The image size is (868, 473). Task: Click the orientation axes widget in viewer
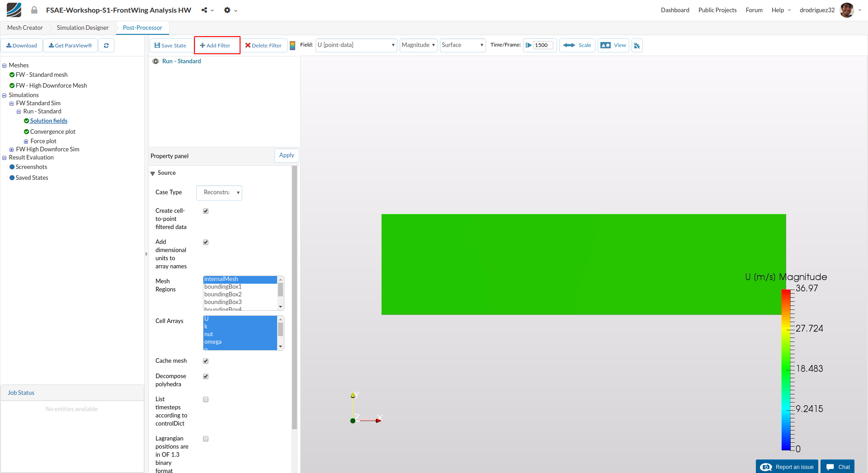367,407
